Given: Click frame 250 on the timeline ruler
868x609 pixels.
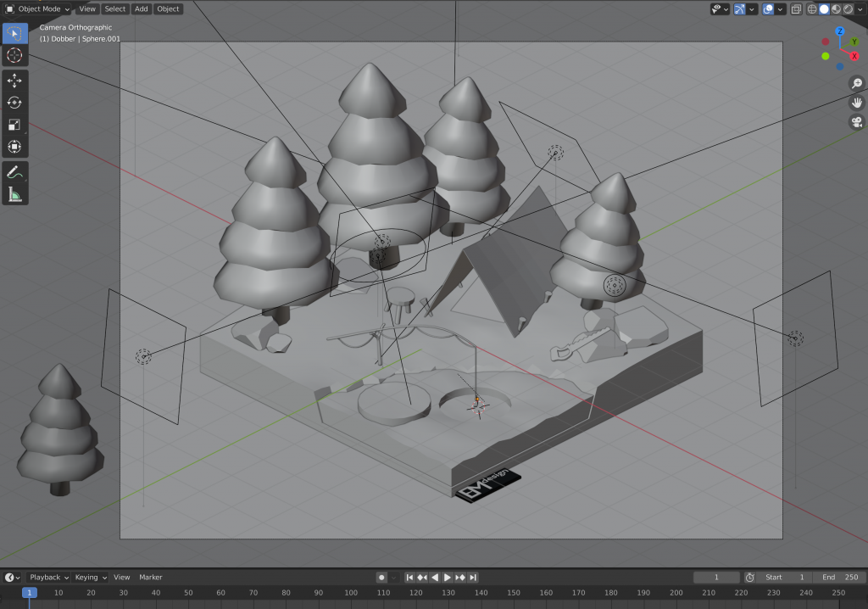Looking at the screenshot, I should click(838, 593).
